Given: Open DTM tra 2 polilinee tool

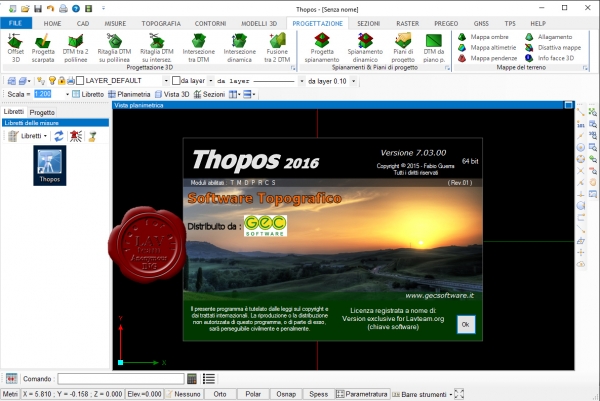Looking at the screenshot, I should pos(75,48).
